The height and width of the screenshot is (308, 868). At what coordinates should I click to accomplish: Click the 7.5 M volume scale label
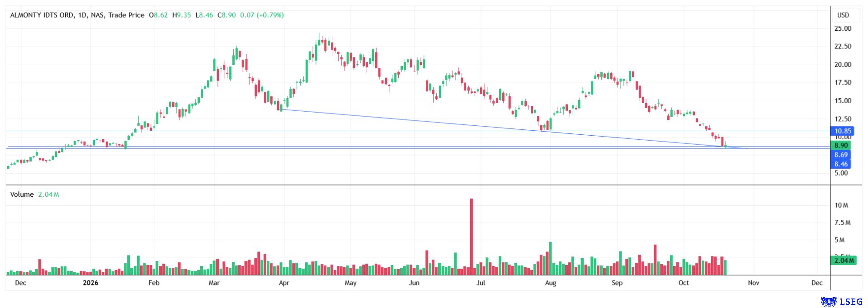coord(843,223)
